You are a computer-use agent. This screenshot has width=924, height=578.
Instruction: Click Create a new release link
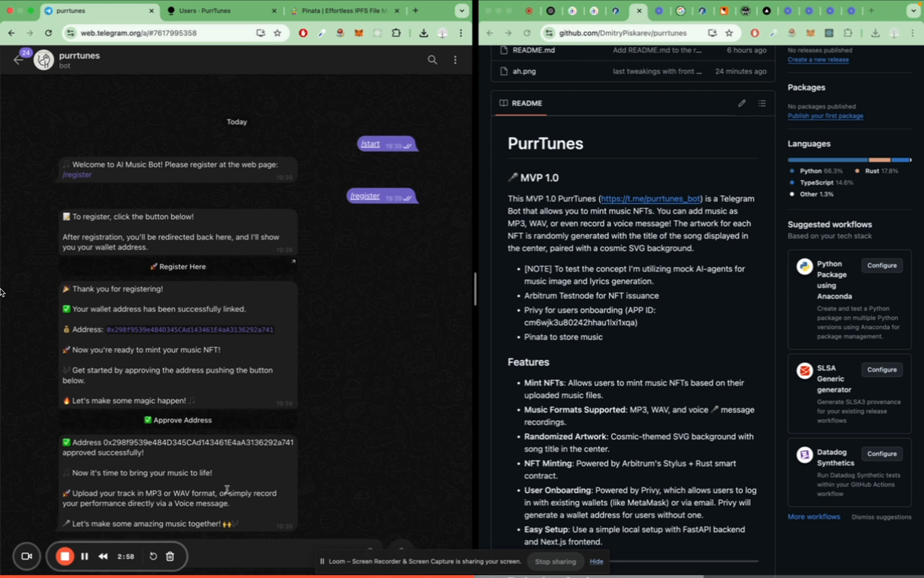818,60
